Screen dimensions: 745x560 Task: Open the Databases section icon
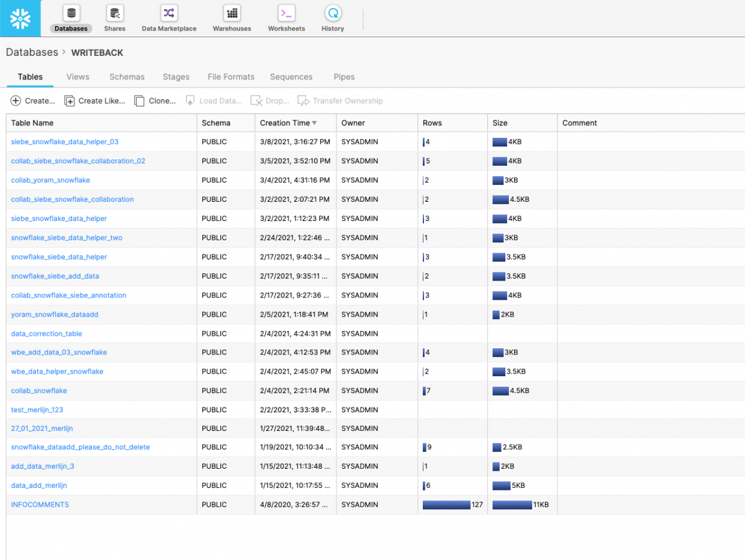(70, 18)
